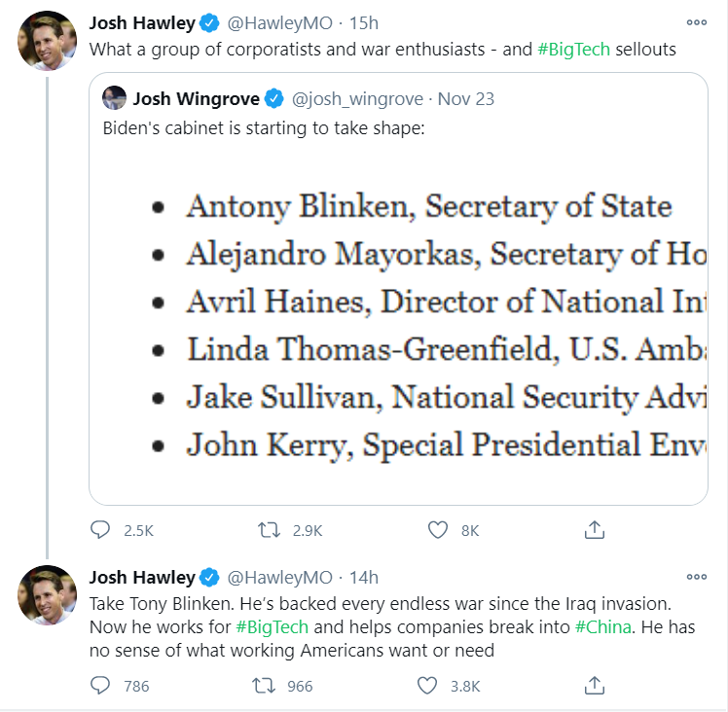Viewport: 728px width, 712px height.
Task: Open Josh Wingrove's small profile picture
Action: (x=114, y=98)
